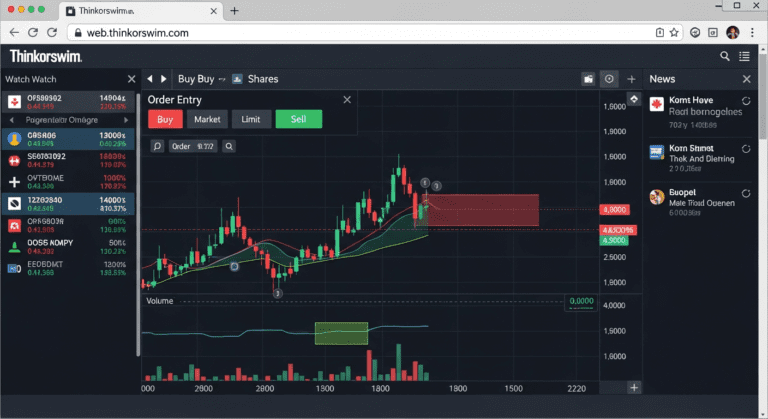Click the green highlighted volume box
The width and height of the screenshot is (768, 419).
341,333
